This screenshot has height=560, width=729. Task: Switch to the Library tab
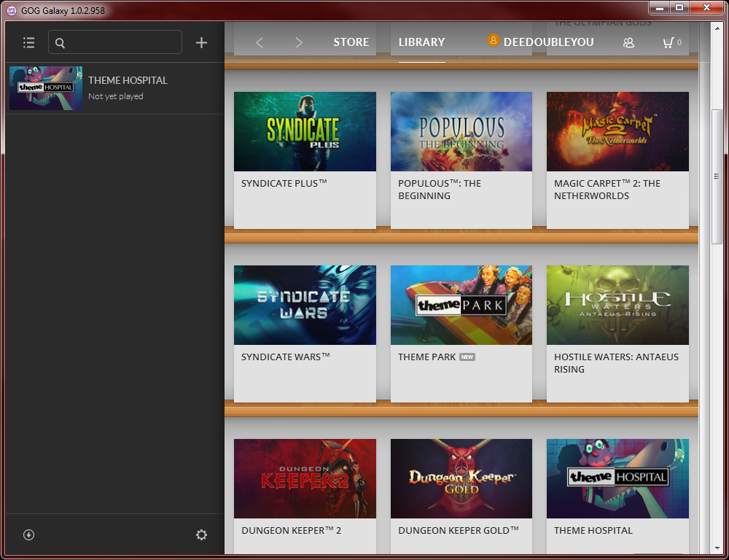[421, 42]
